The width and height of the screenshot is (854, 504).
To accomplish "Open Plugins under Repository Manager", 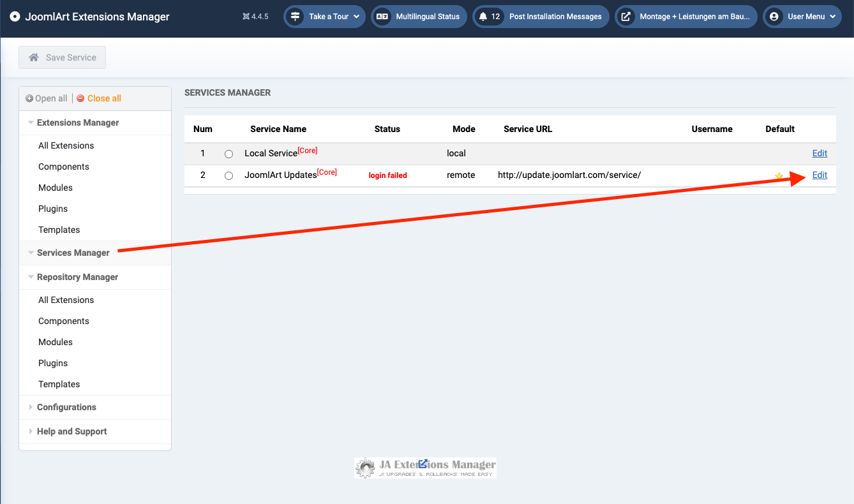I will tap(53, 363).
